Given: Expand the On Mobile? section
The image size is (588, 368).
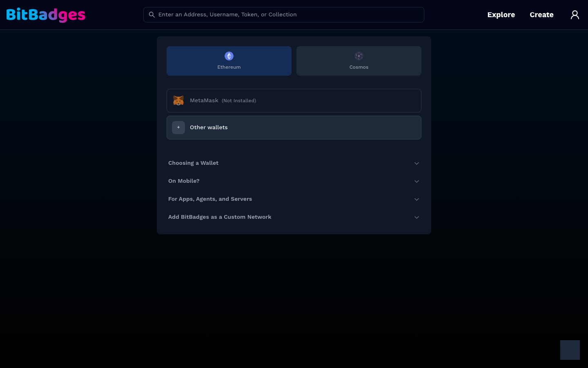Looking at the screenshot, I should 294,181.
